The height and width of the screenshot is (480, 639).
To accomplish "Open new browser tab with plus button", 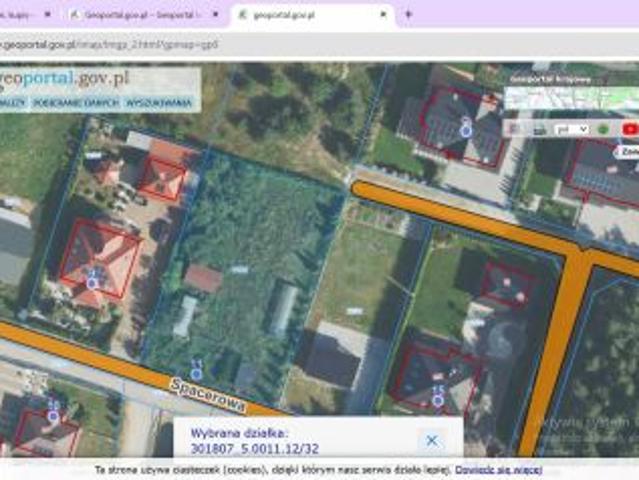I will (408, 15).
